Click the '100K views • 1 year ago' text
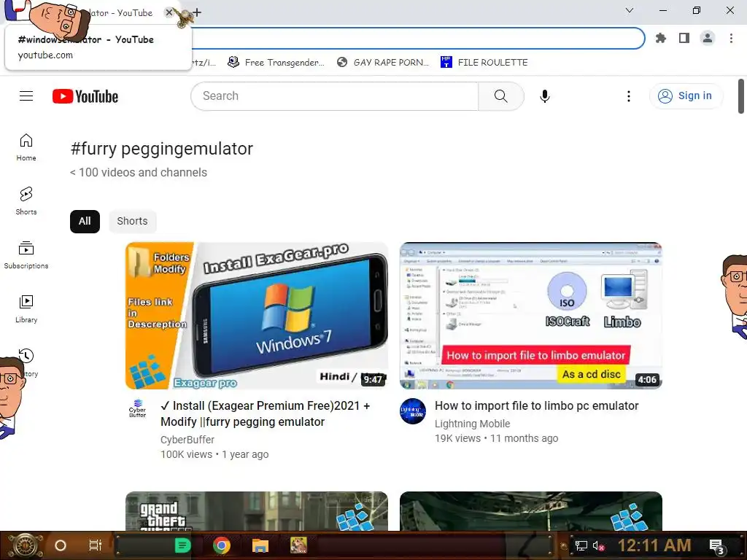Viewport: 747px width, 560px height. (x=214, y=455)
